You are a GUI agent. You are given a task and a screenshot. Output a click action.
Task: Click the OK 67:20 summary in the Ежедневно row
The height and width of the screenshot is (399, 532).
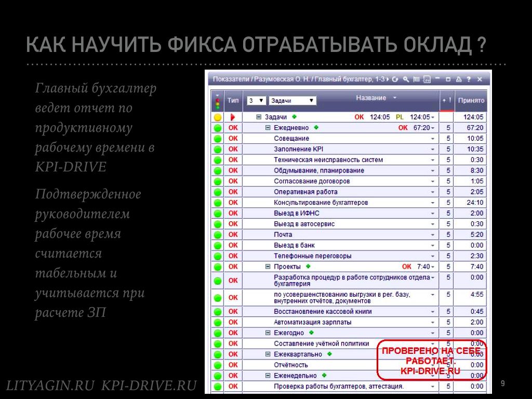click(x=414, y=128)
